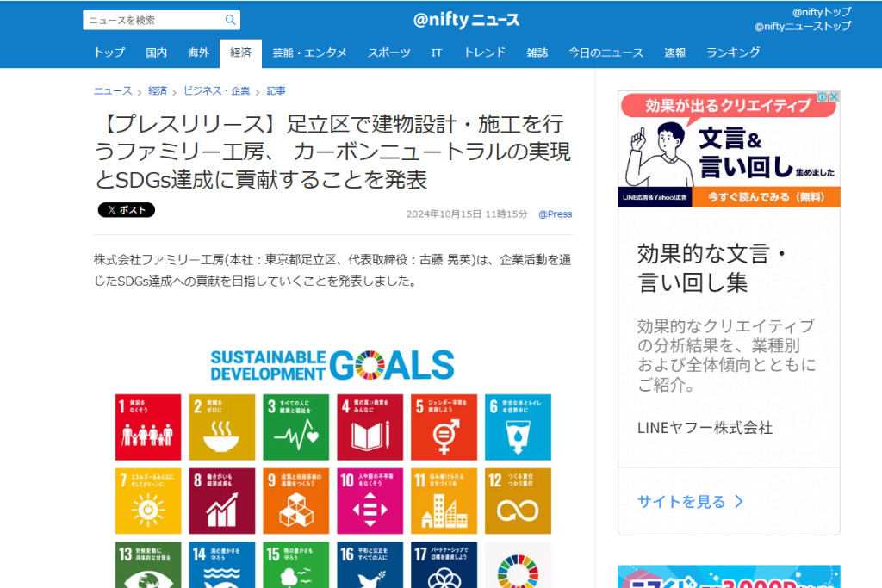Close the sidebar ad with X

834,96
